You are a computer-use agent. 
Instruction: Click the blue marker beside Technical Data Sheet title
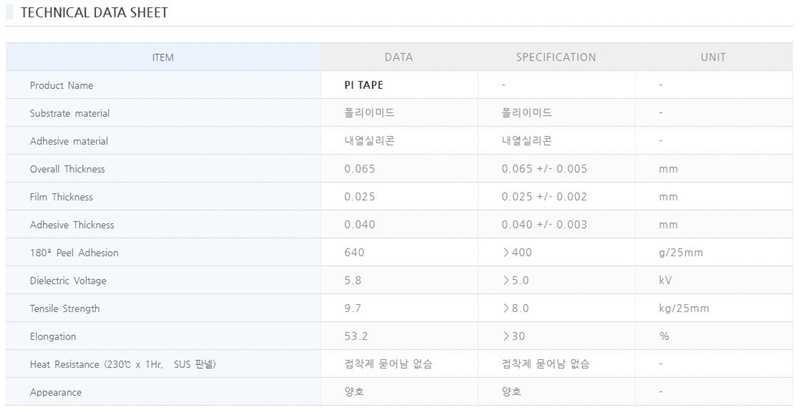[x=9, y=13]
